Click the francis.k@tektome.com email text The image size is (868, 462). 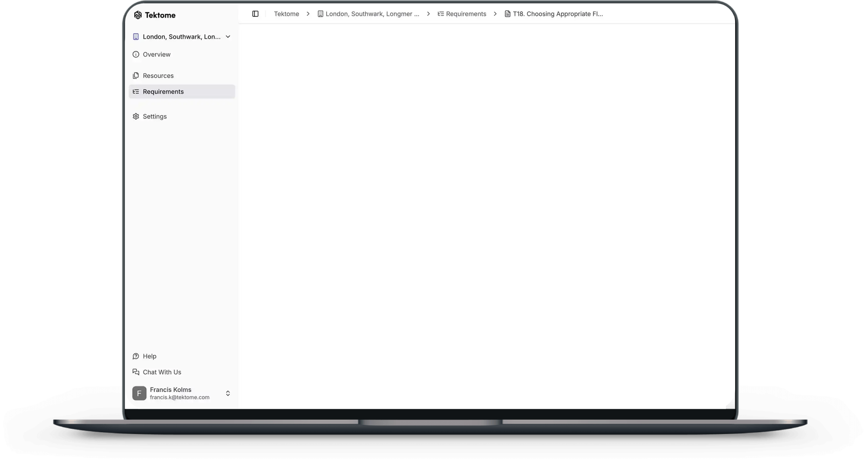[x=179, y=397]
